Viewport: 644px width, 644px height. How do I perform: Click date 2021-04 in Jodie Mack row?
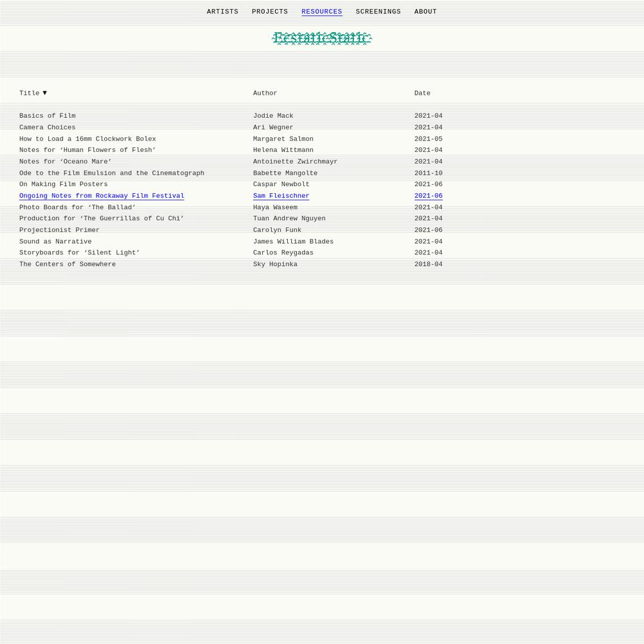pyautogui.click(x=428, y=116)
